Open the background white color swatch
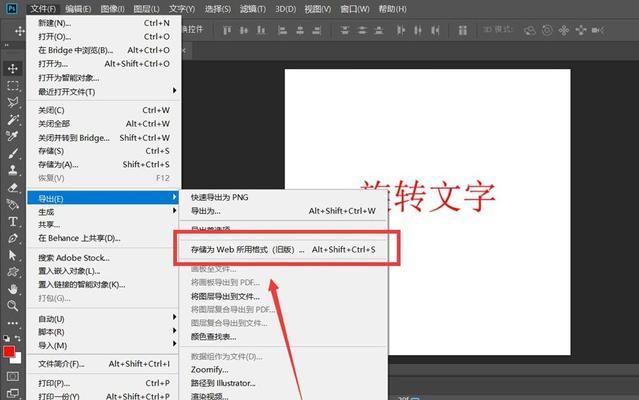Viewport: 639px width, 400px height. (17, 360)
